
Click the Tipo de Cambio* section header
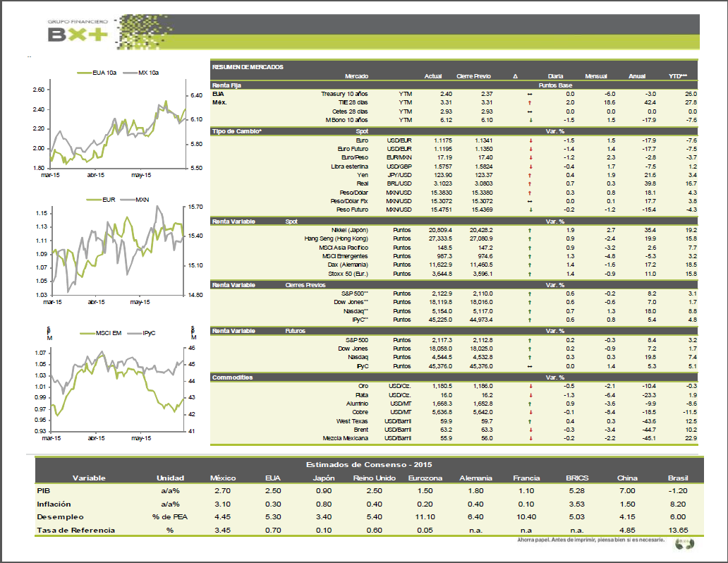pyautogui.click(x=454, y=131)
